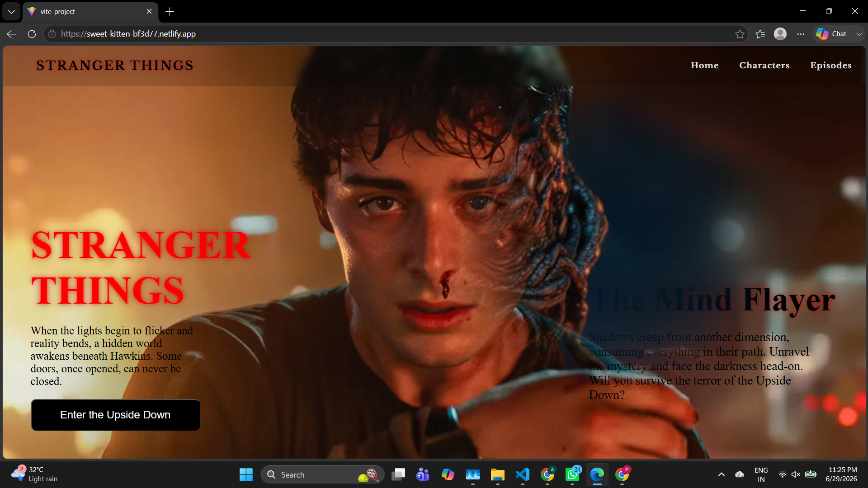
Task: Show hidden system tray icons
Action: click(722, 475)
